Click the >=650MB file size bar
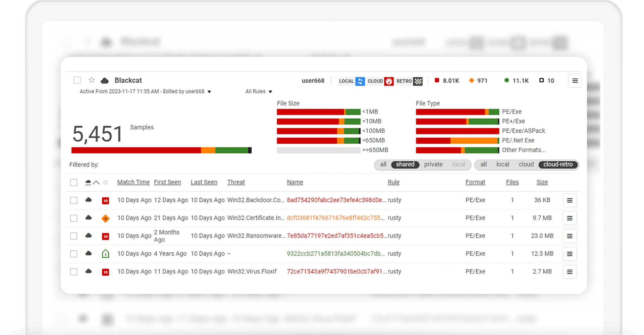This screenshot has height=335, width=644. click(x=319, y=150)
